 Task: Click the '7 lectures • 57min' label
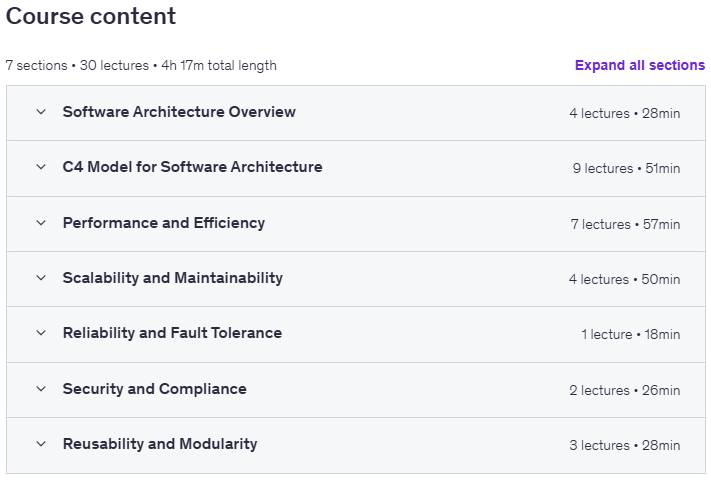(625, 224)
